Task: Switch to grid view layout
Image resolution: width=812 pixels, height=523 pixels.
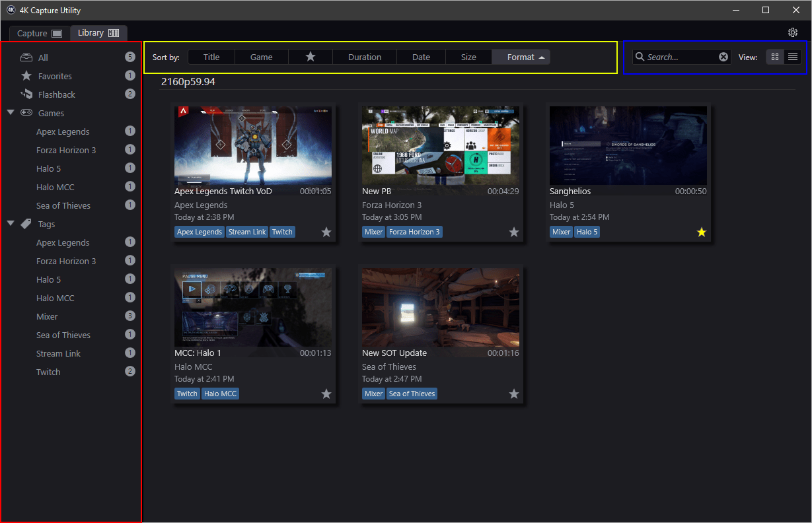Action: pos(775,57)
